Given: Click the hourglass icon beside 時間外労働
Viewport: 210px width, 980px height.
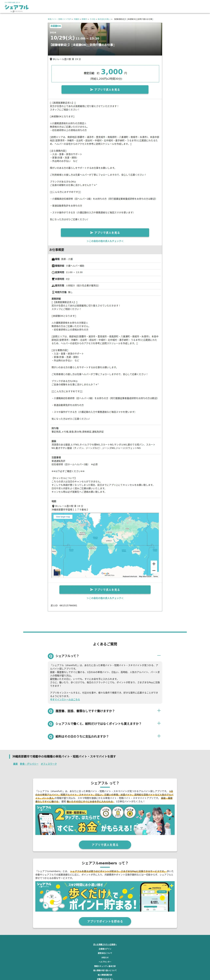Looking at the screenshot, I should pyautogui.click(x=53, y=292).
